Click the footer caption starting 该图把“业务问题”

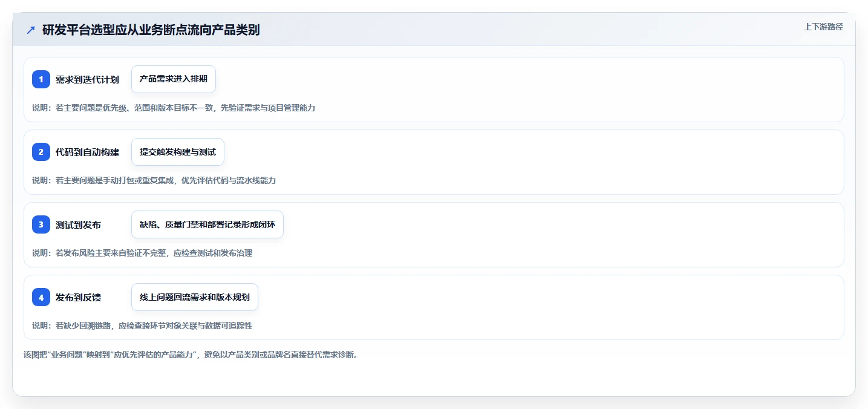191,355
